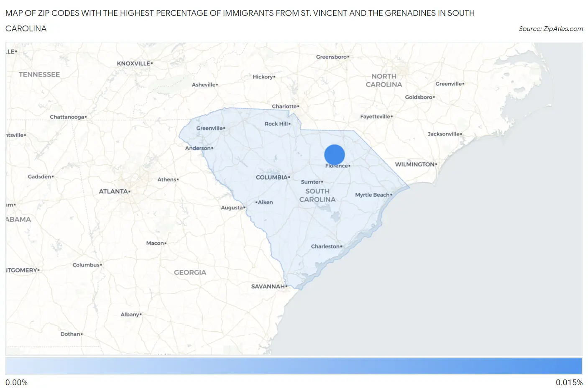588x392 pixels.
Task: Click the Chattanooga city label
Action: click(67, 117)
